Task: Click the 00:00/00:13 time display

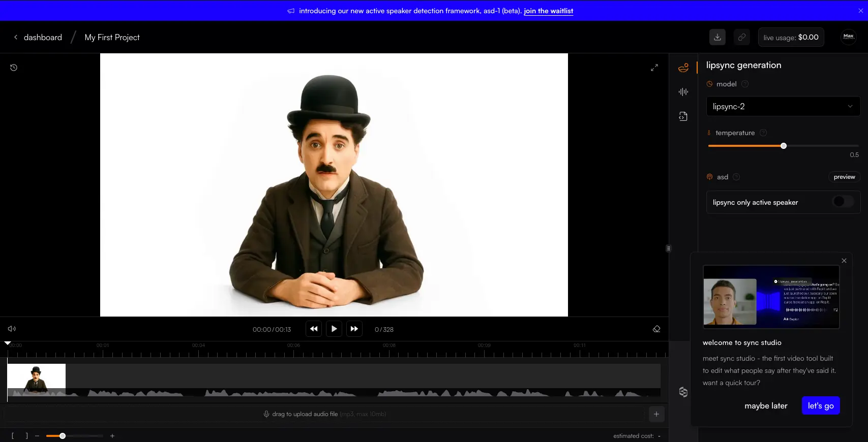Action: pos(272,329)
